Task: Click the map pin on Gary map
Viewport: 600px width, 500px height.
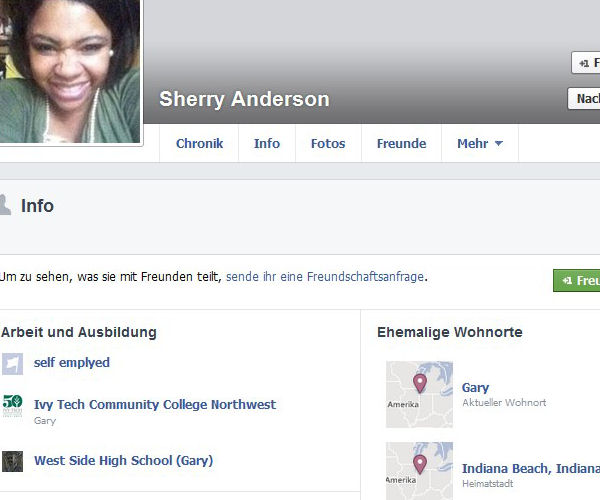Action: point(420,384)
